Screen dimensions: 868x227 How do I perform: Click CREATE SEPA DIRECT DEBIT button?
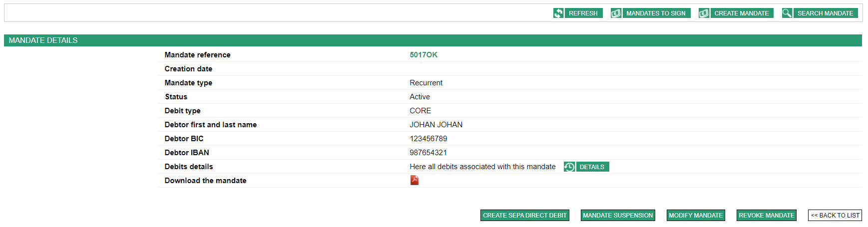524,216
